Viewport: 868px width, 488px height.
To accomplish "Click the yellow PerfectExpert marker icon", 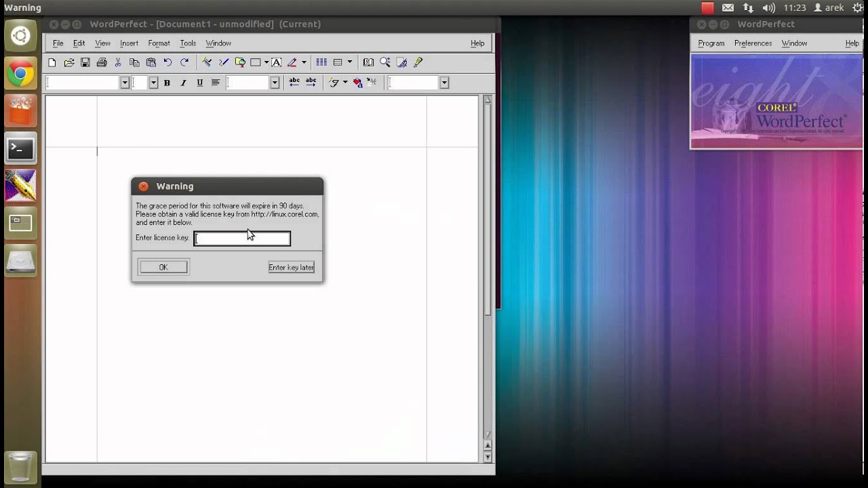I will pos(418,62).
